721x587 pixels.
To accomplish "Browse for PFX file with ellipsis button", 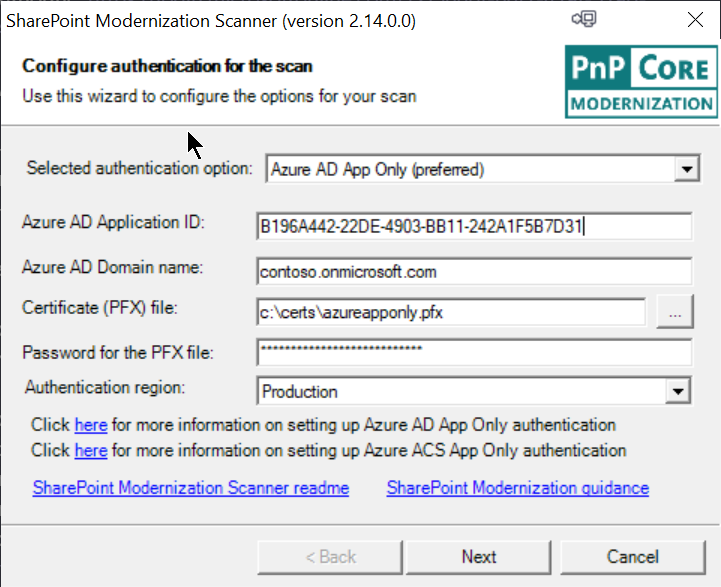I will [675, 312].
